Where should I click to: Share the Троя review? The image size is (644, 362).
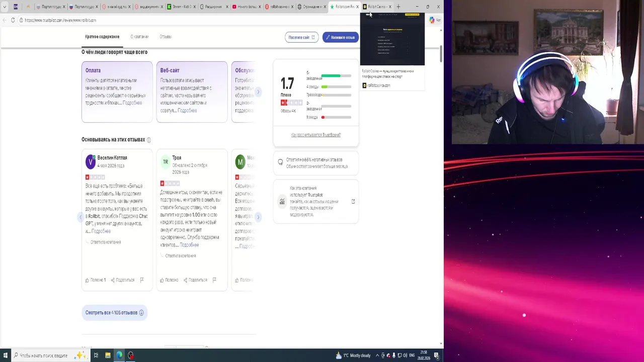point(196,280)
